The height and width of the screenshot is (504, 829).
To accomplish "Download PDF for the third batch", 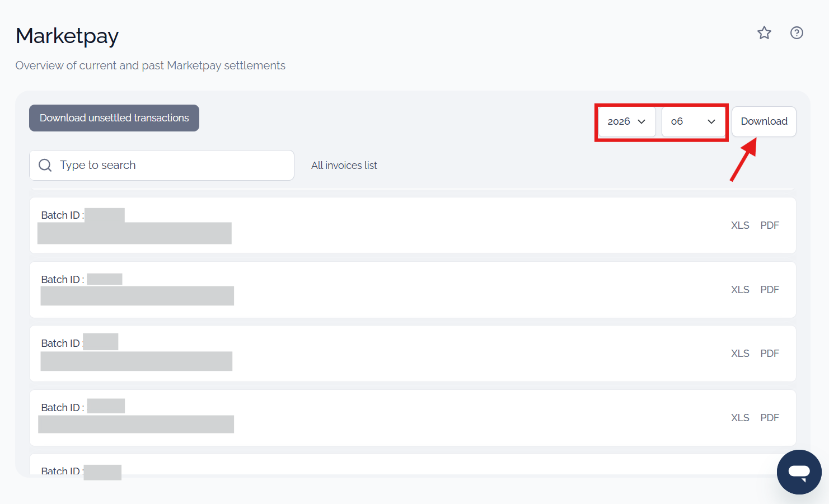I will click(x=770, y=354).
